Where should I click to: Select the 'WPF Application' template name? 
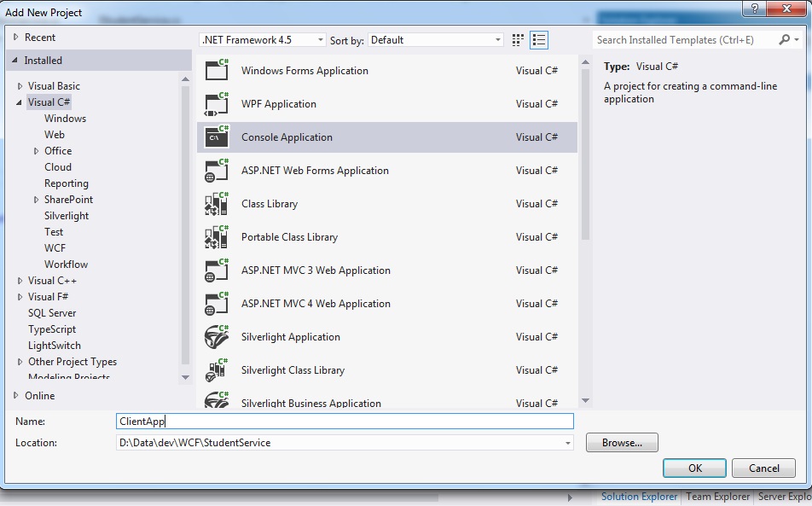[x=279, y=103]
